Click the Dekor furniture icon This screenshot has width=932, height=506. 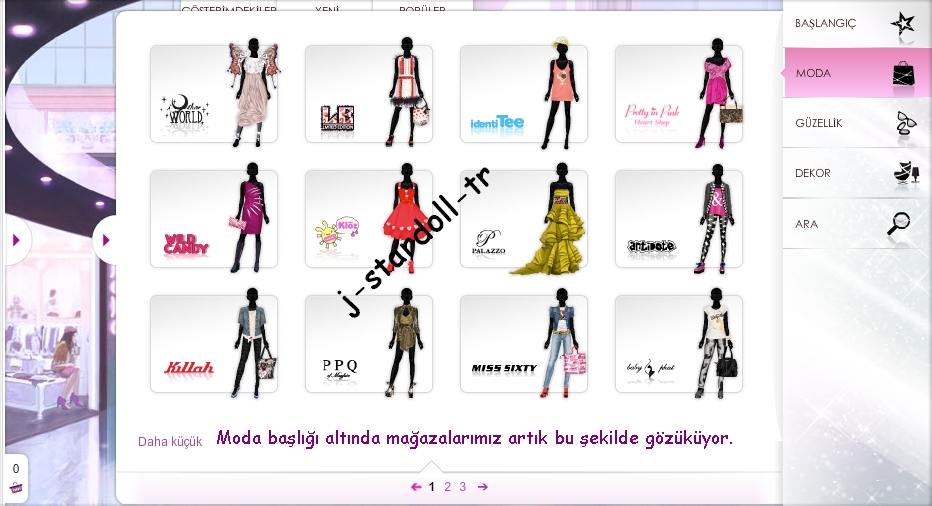click(x=906, y=172)
